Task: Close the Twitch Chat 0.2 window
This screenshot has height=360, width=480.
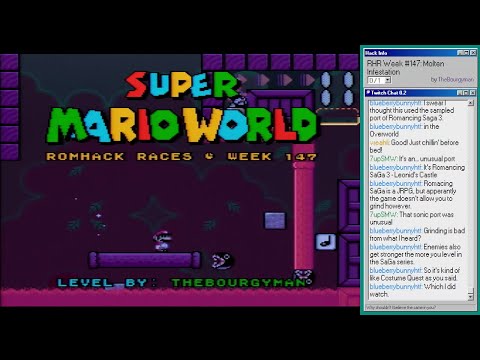Action: click(x=472, y=93)
